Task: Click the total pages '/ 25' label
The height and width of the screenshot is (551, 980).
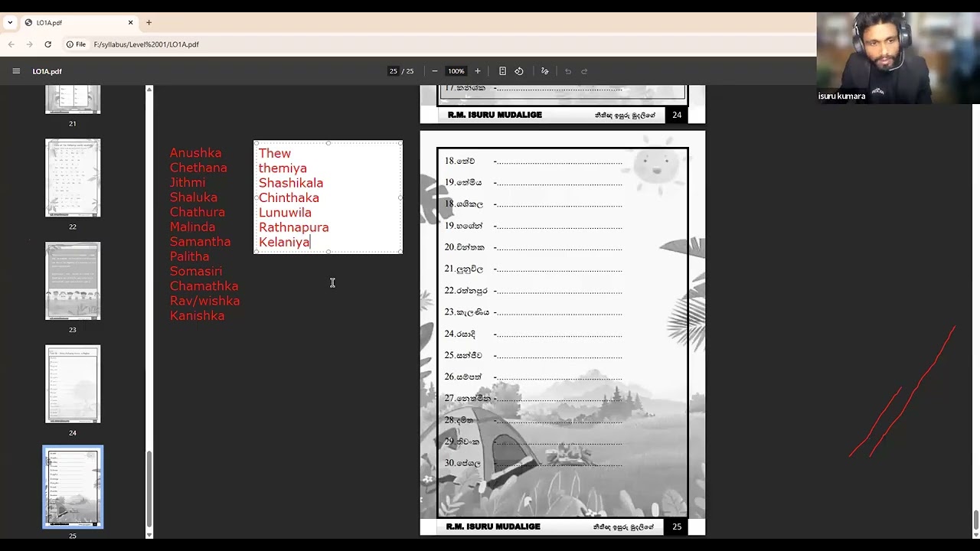Action: 408,71
